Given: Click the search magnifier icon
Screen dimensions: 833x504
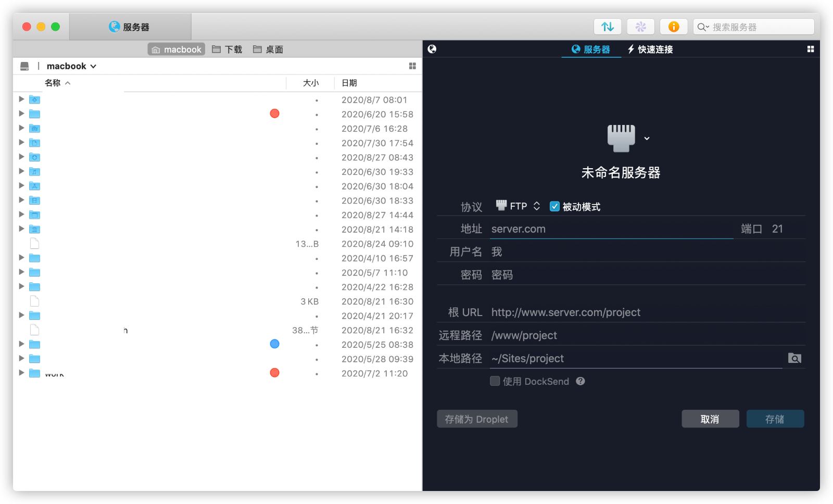Looking at the screenshot, I should tap(702, 27).
